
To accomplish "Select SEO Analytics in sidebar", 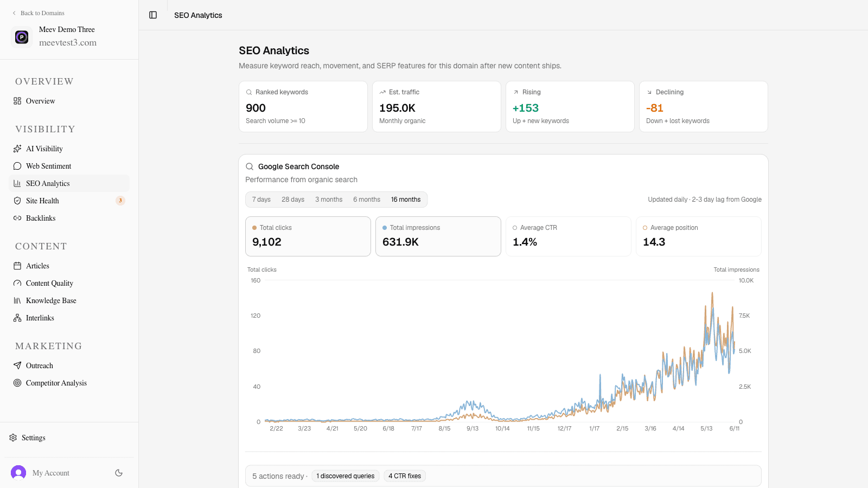I will [x=69, y=183].
